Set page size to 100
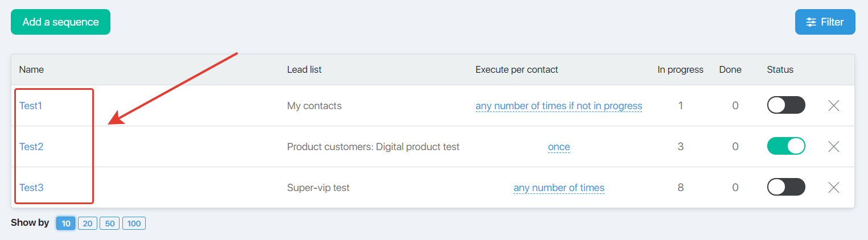The width and height of the screenshot is (868, 240). 134,224
